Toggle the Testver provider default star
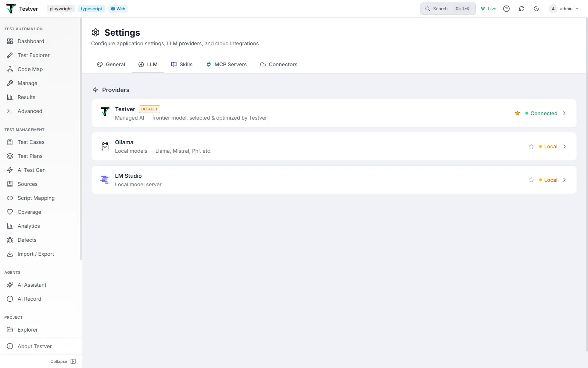This screenshot has width=588, height=368. (517, 113)
